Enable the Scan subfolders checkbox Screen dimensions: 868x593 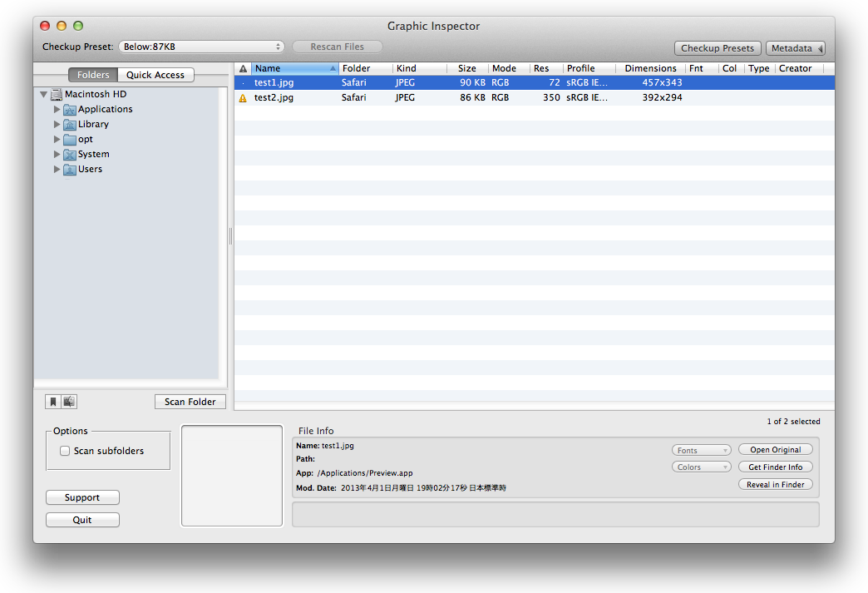[65, 451]
